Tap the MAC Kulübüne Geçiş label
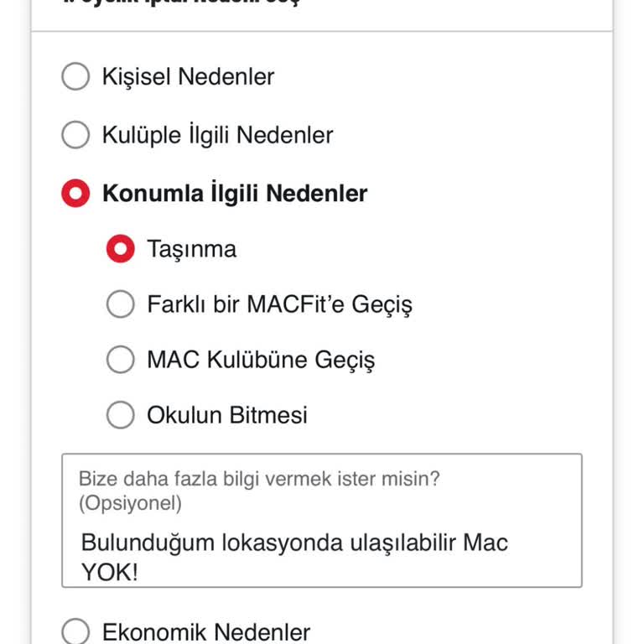644x644 pixels. point(261,360)
